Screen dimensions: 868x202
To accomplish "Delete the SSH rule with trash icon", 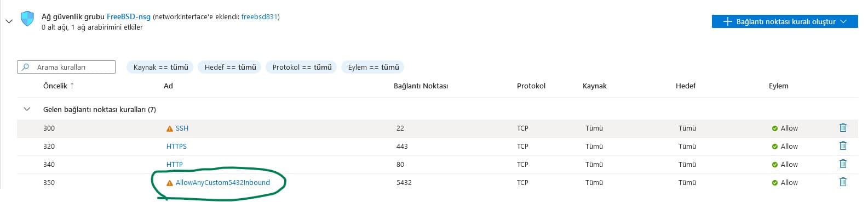I will [843, 127].
